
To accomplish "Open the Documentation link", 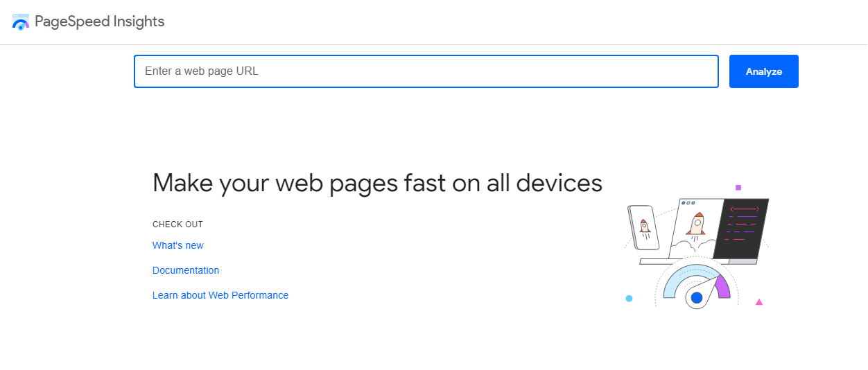I will pos(186,270).
